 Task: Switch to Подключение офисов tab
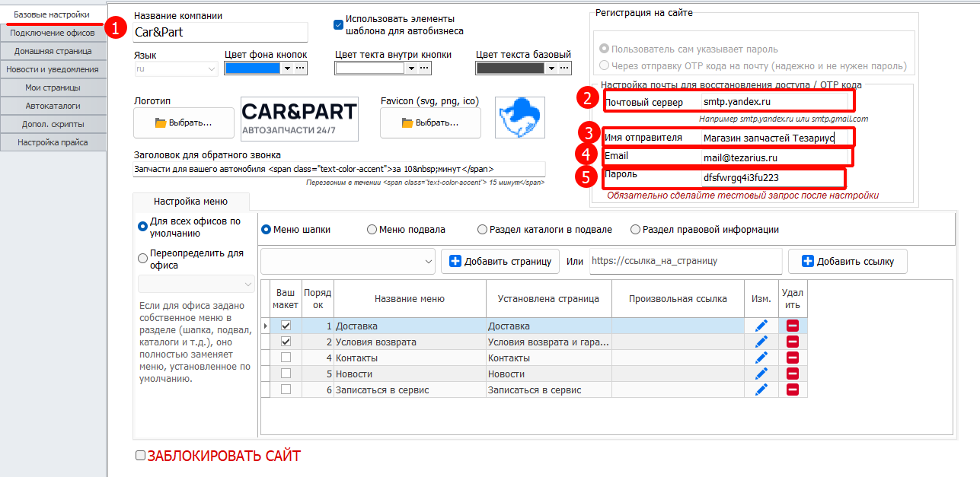tap(53, 33)
